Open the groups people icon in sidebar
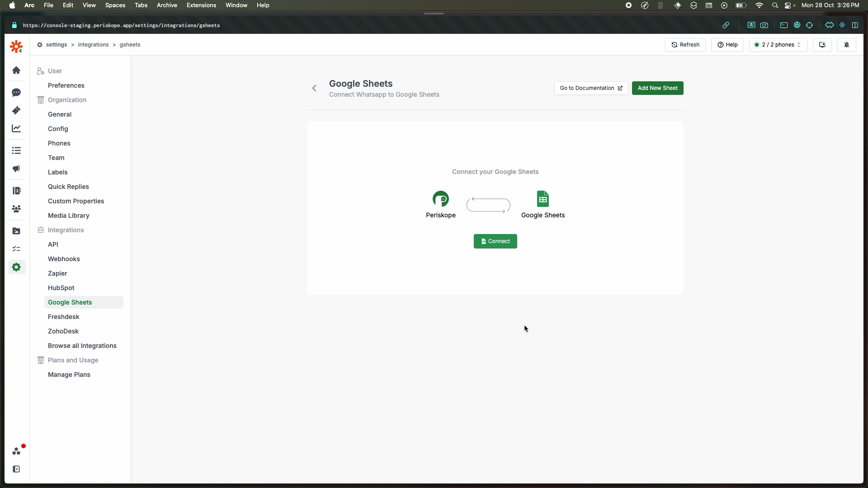This screenshot has width=868, height=488. 16,209
